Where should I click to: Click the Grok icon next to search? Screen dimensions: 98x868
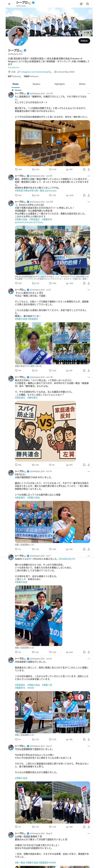pos(81,4)
